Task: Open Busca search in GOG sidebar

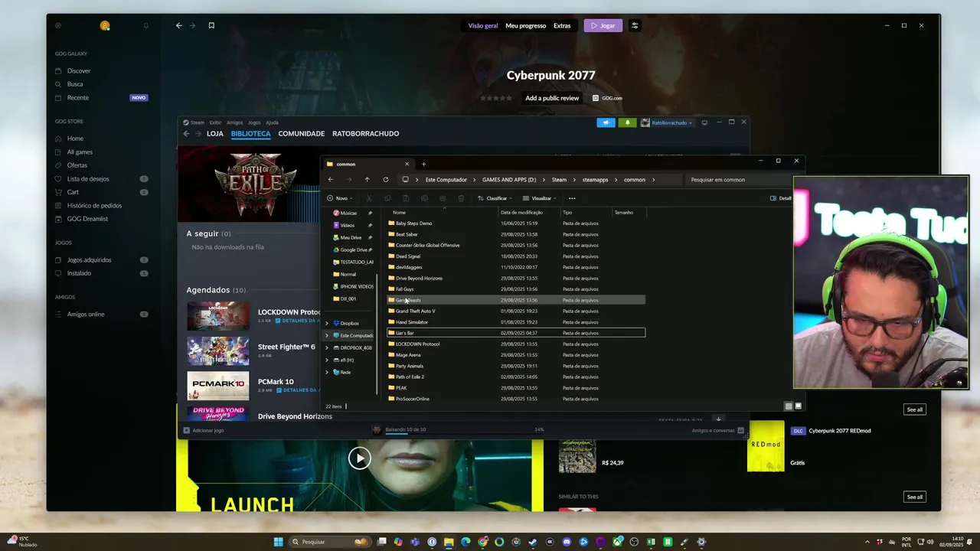Action: 75,84
